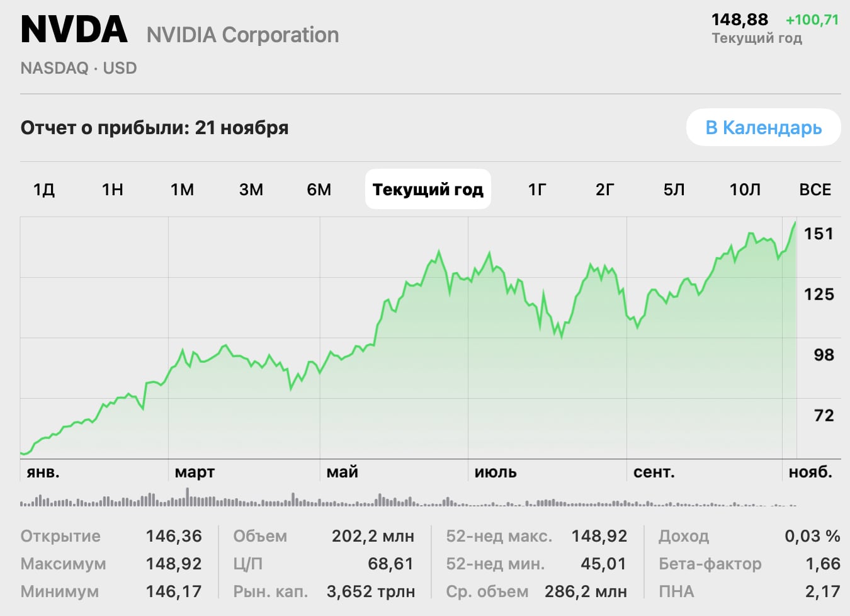Viewport: 850px width, 616px height.
Task: Click the Минимум value 146,17
Action: point(174,591)
